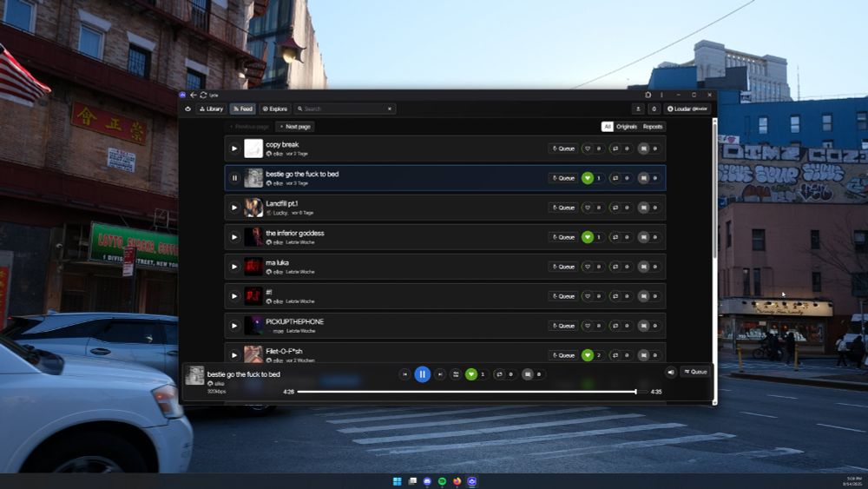Open Queue panel from player bar

(695, 372)
